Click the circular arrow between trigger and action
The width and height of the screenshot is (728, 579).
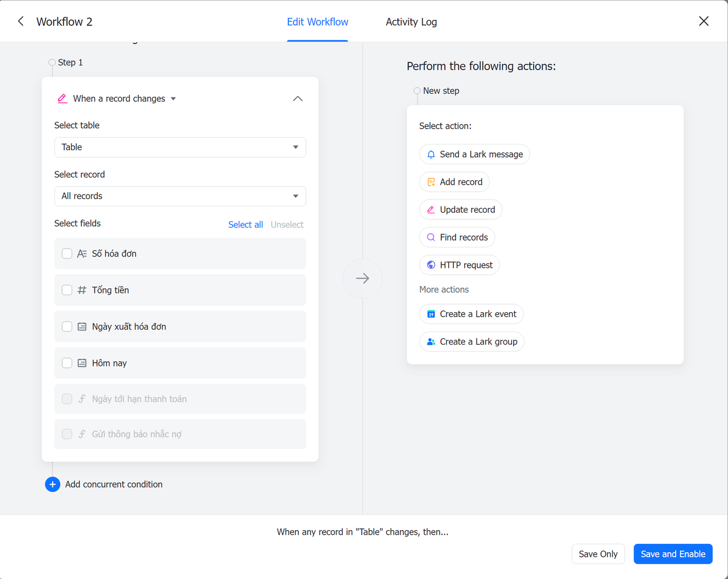coord(363,278)
